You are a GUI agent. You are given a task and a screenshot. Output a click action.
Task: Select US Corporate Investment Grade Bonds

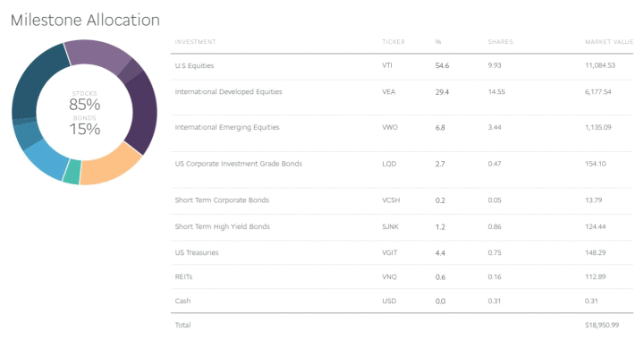pyautogui.click(x=238, y=164)
